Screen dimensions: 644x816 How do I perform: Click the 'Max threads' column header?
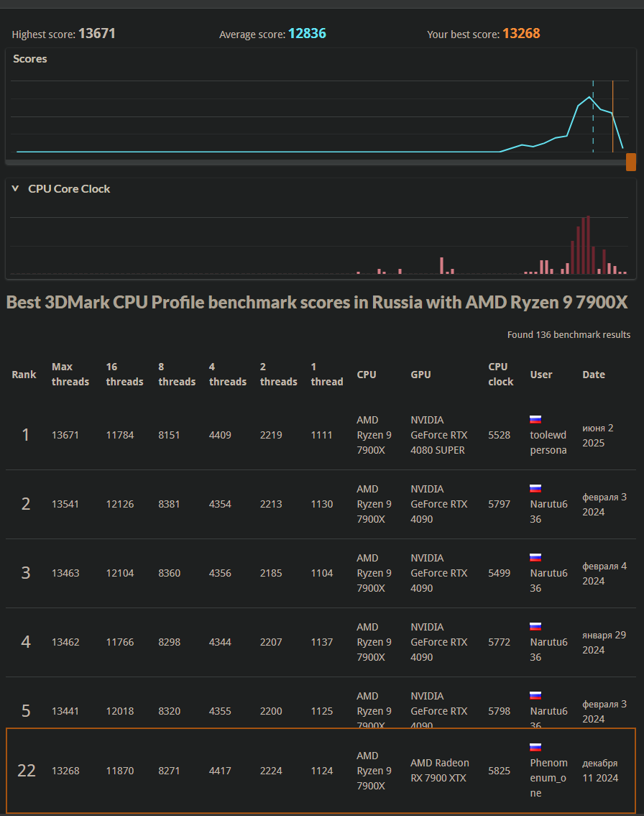70,374
